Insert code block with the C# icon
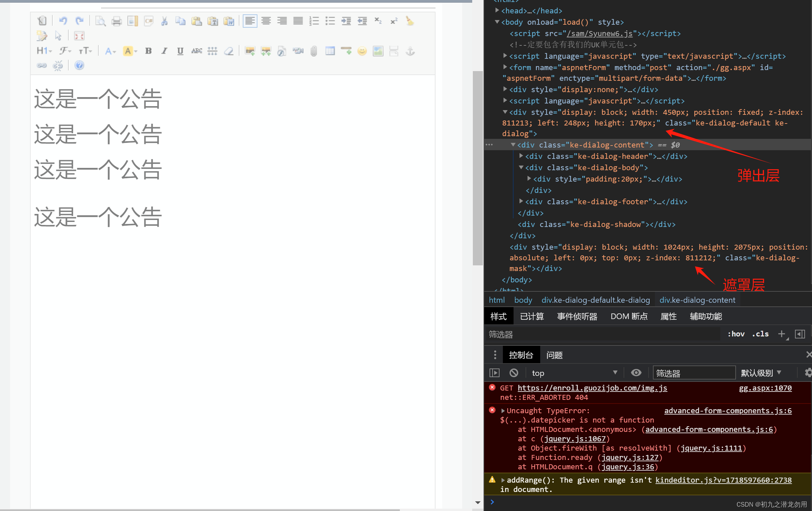 149,21
